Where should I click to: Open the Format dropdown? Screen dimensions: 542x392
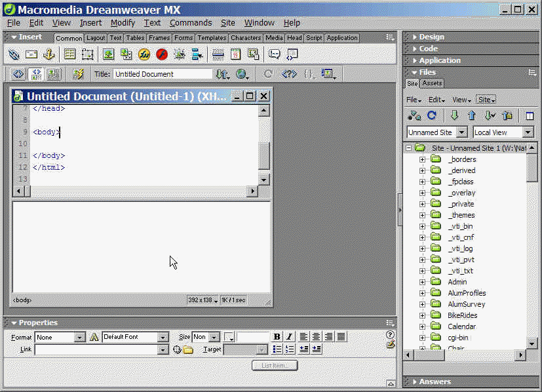pos(79,338)
